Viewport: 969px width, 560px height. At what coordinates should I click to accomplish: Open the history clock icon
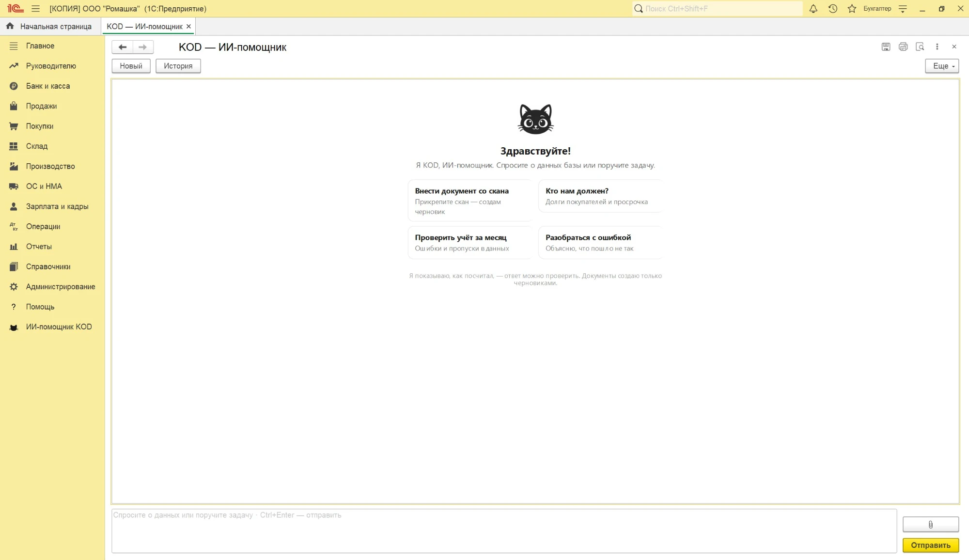pos(833,9)
